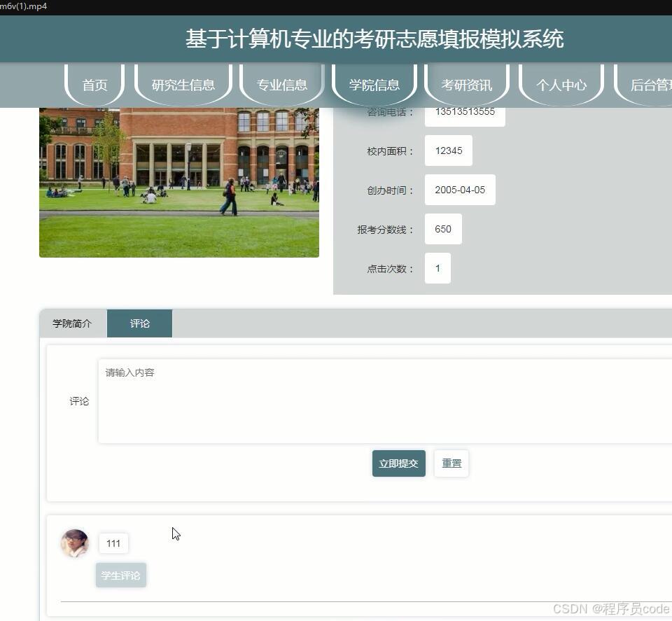View the 考研资讯 news section
672x621 pixels.
click(x=468, y=85)
